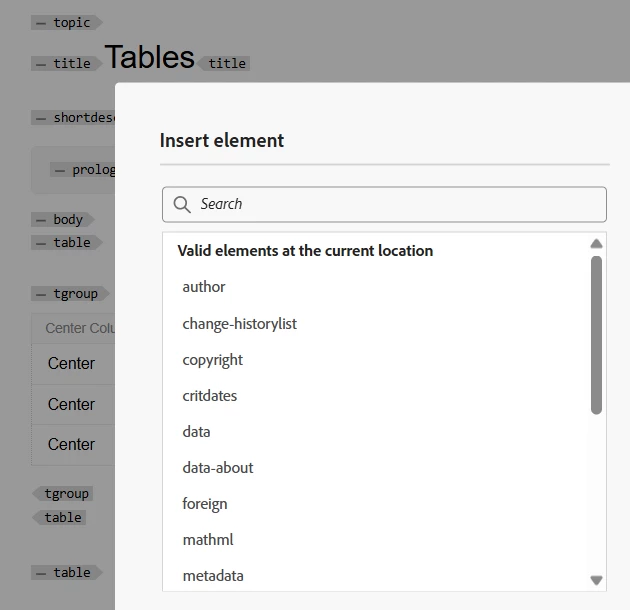Pick the data element
630x610 pixels.
click(196, 432)
